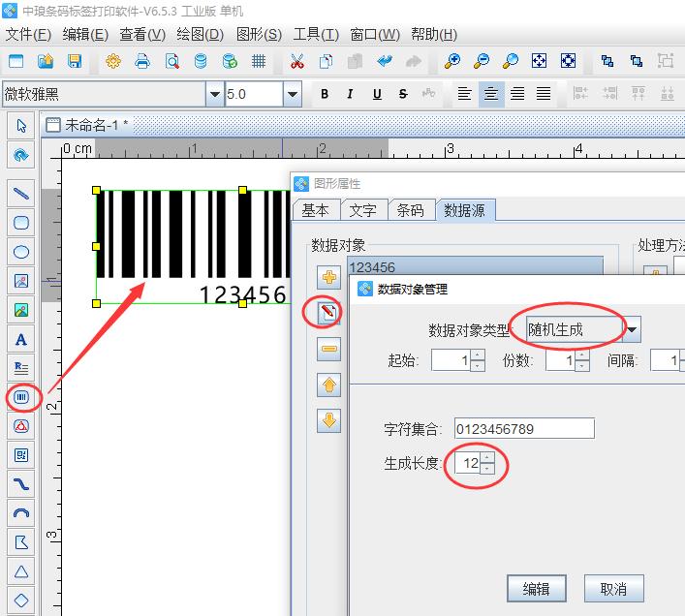Add a data object with plus icon
The image size is (685, 616).
tap(328, 277)
